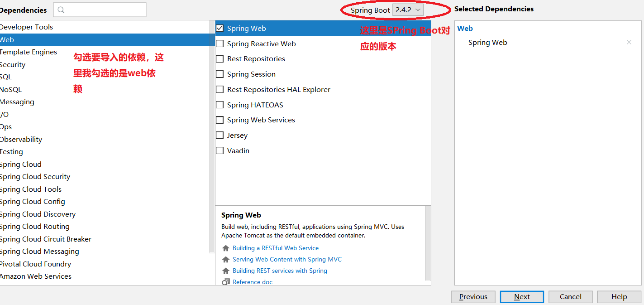Click the house icon beside Building a RESTful Web Service

(226, 248)
